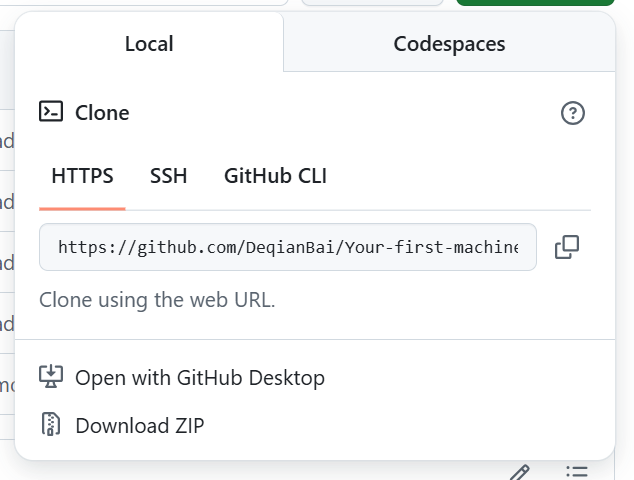Copy the repository URL to clipboard
The width and height of the screenshot is (634, 480).
567,247
